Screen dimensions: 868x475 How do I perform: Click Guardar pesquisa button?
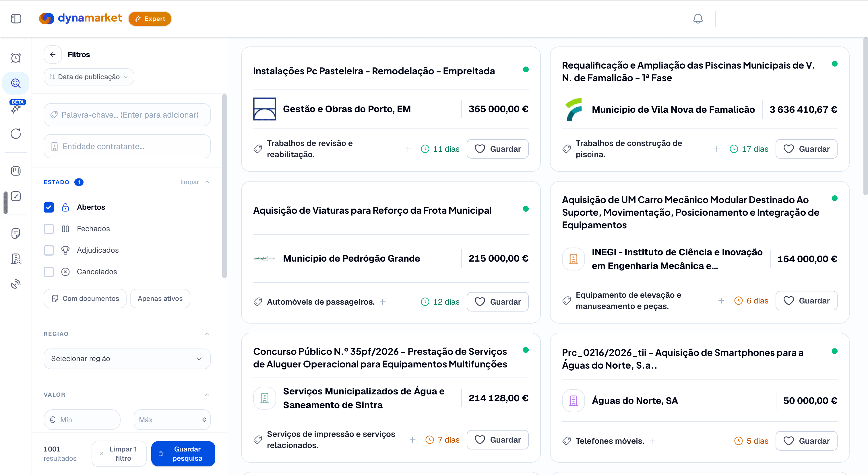(183, 453)
